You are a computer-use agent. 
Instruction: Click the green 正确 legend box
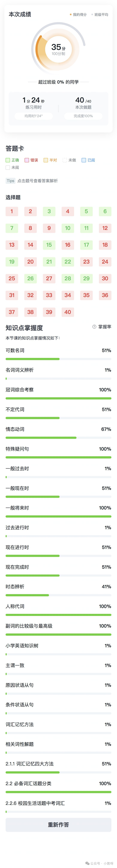8,160
